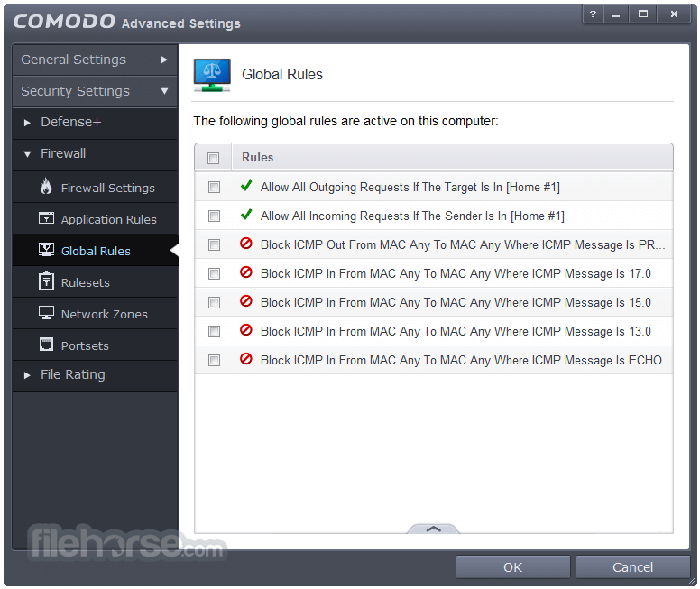This screenshot has height=589, width=700.
Task: Click the General Settings label
Action: pyautogui.click(x=74, y=60)
